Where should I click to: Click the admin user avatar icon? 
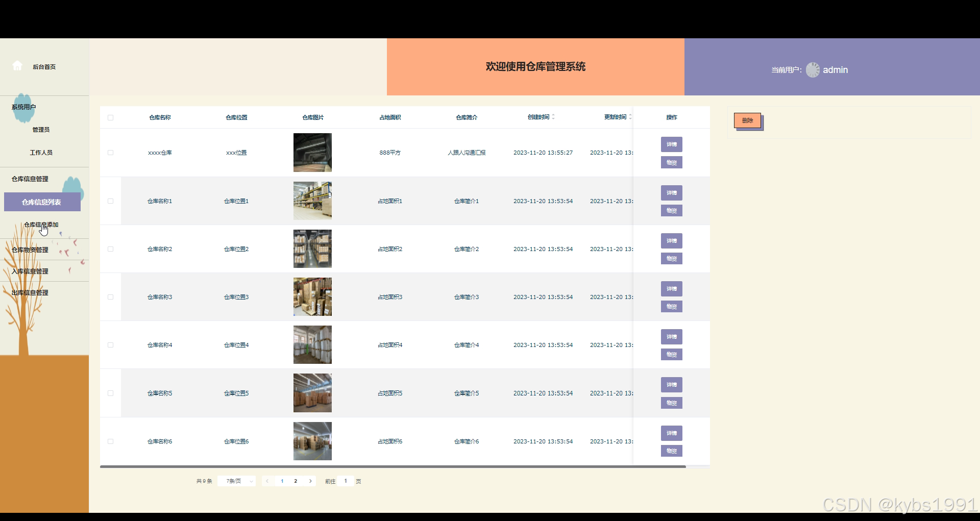click(x=813, y=70)
